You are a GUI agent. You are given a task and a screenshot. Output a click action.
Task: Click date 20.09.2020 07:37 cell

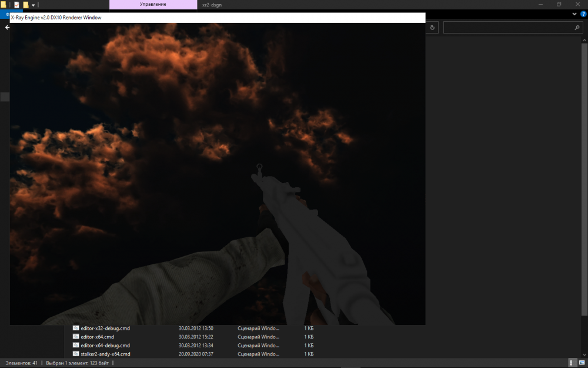[196, 354]
